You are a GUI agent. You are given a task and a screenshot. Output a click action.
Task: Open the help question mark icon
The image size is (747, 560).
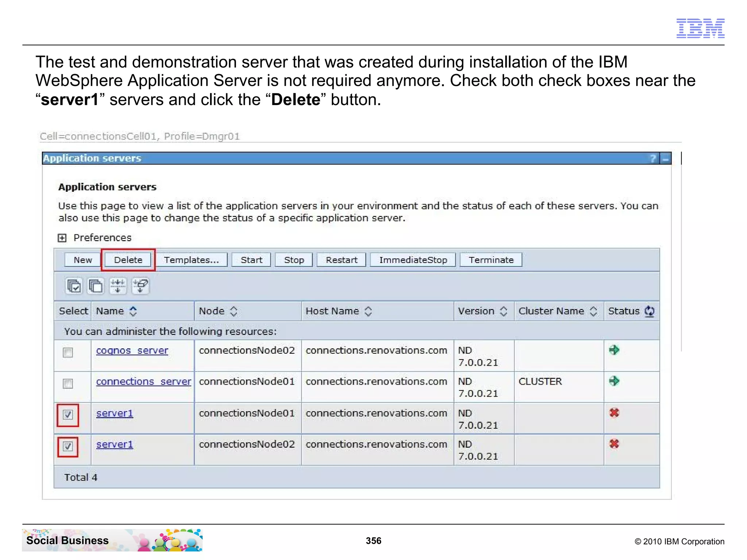coord(653,159)
